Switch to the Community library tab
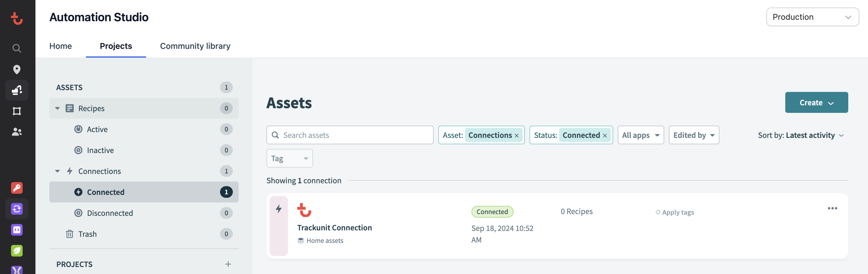The height and width of the screenshot is (274, 868). coord(195,46)
